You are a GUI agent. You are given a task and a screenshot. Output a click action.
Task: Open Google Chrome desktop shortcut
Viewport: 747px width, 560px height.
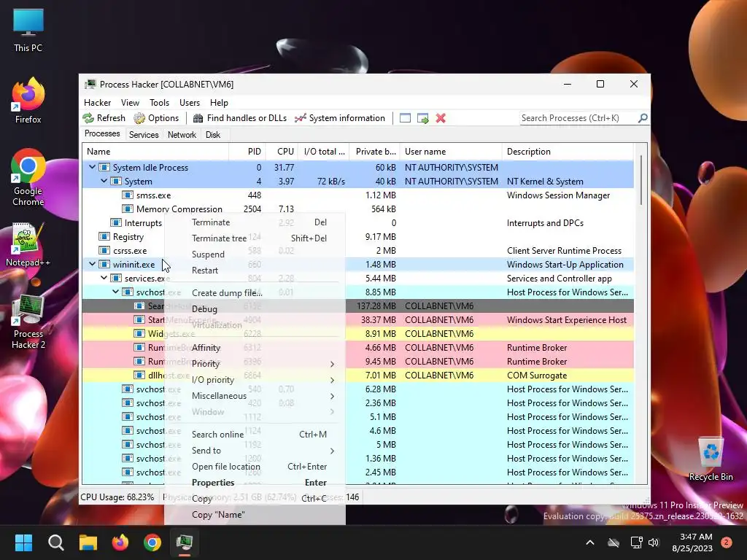pyautogui.click(x=28, y=177)
